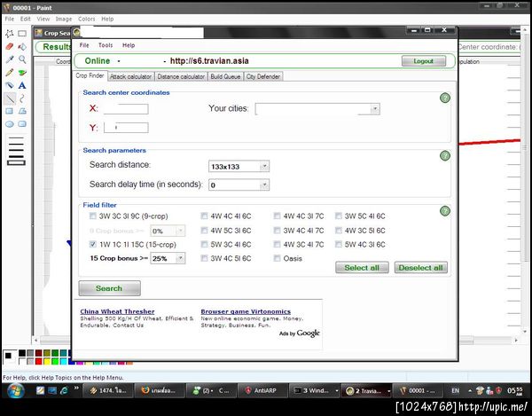Open the Build Queue tab
532x416 pixels.
(225, 76)
